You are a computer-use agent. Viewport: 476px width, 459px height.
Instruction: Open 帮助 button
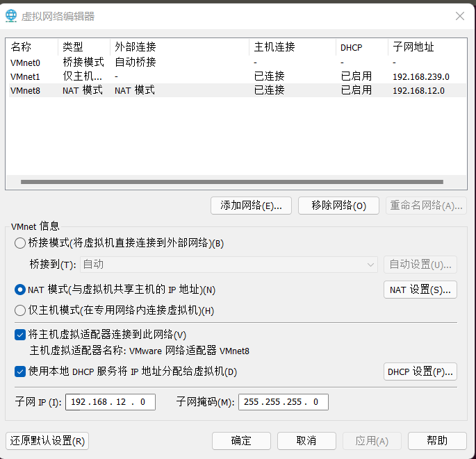click(437, 441)
